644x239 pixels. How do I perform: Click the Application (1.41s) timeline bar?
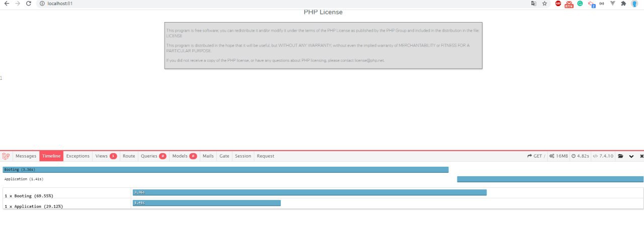click(x=550, y=179)
